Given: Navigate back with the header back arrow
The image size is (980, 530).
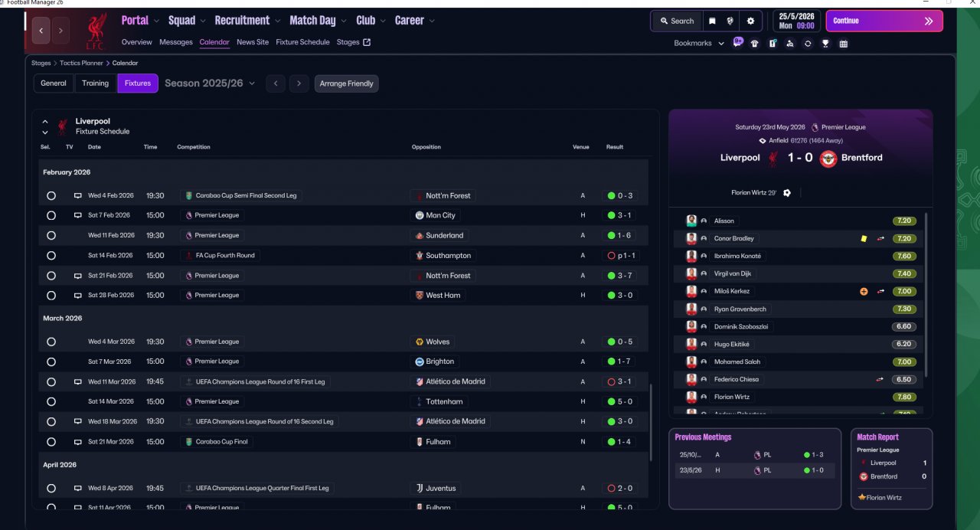Looking at the screenshot, I should 41,31.
